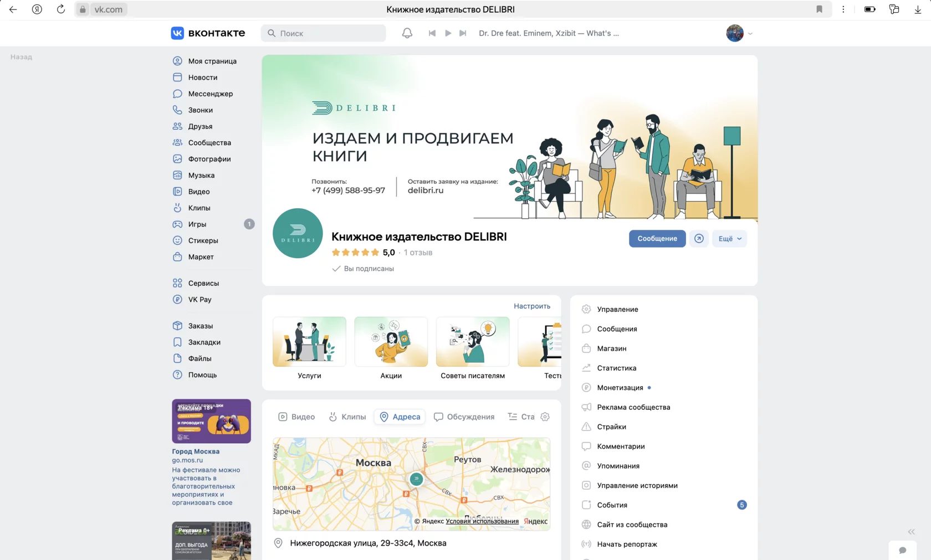Open browser downloads

[918, 9]
